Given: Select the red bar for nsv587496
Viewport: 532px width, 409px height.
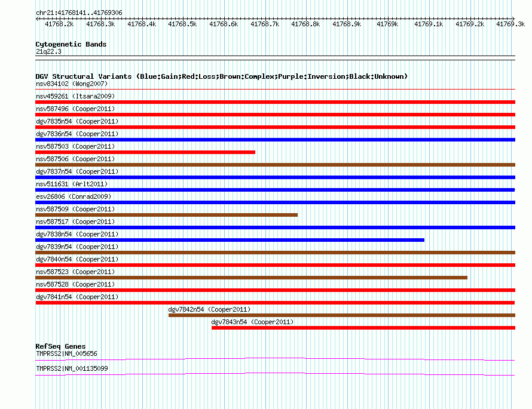Looking at the screenshot, I should [275, 115].
